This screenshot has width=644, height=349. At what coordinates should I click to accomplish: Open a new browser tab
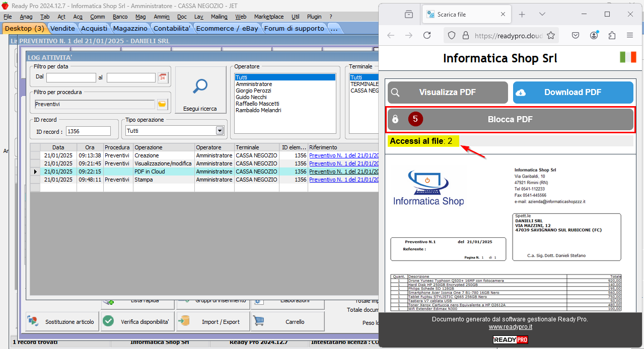522,14
